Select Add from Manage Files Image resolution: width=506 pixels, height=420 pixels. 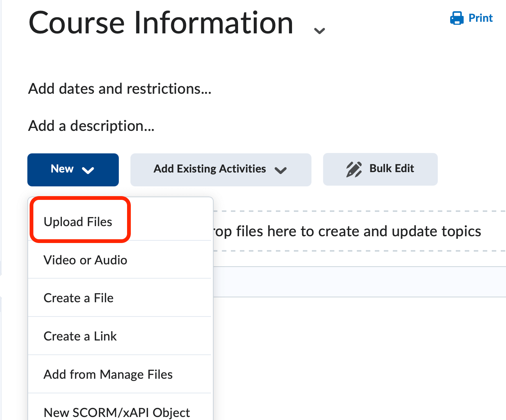(108, 374)
